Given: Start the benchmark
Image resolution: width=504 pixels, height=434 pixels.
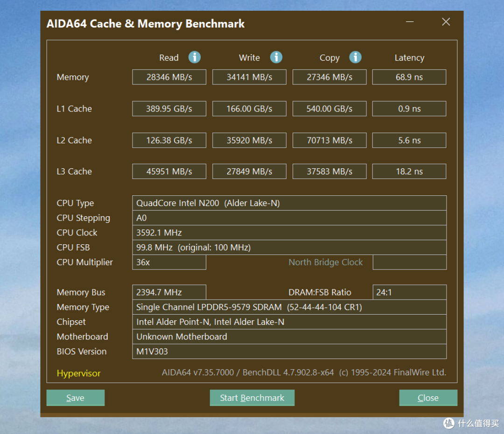Looking at the screenshot, I should point(252,398).
